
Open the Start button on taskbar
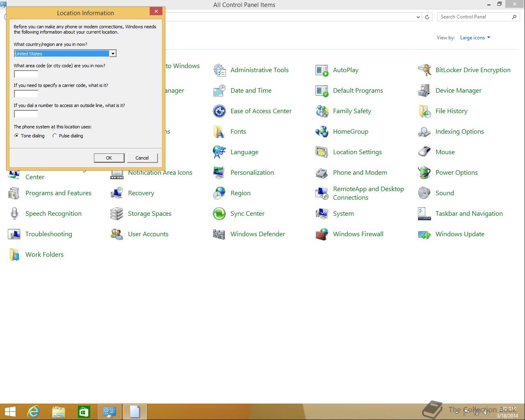(10, 411)
